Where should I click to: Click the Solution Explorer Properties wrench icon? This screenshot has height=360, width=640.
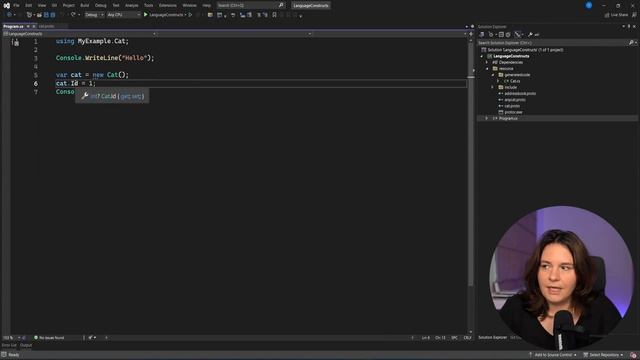coord(530,34)
